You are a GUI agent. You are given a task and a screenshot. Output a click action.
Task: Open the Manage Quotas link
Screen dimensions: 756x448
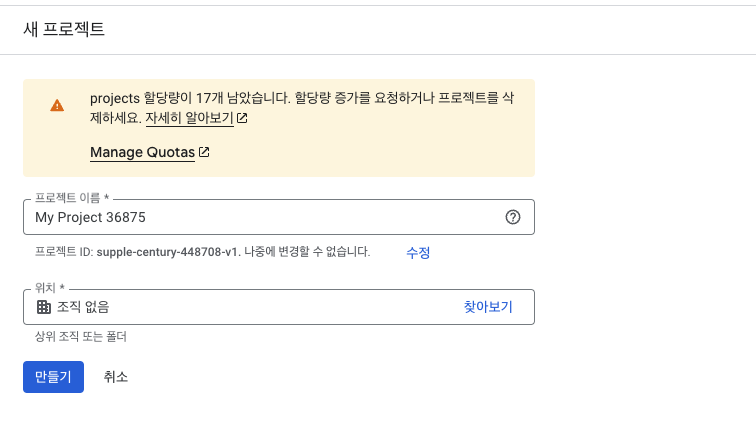[142, 153]
